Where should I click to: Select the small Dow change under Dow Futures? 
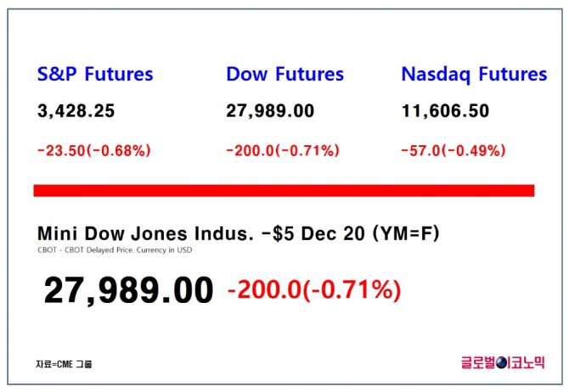283,151
